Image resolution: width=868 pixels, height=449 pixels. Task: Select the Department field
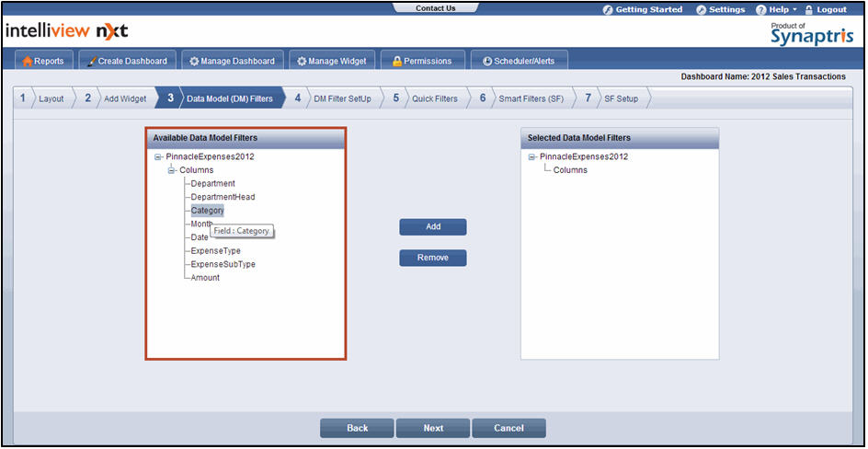[x=212, y=183]
